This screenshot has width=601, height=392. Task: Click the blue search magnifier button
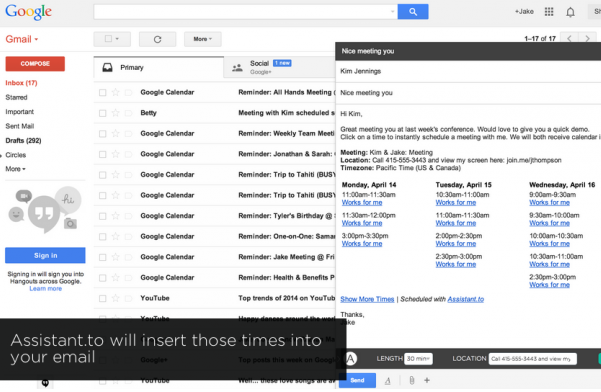(413, 12)
